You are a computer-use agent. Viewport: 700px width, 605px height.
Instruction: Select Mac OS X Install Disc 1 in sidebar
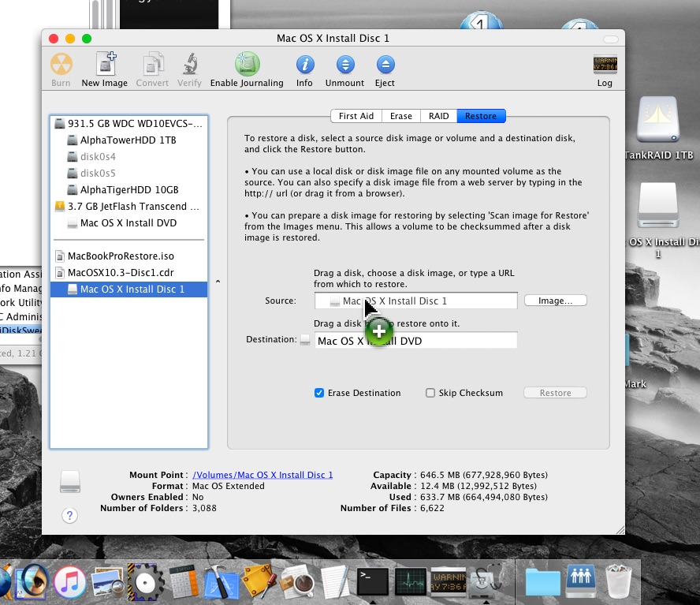coord(128,289)
